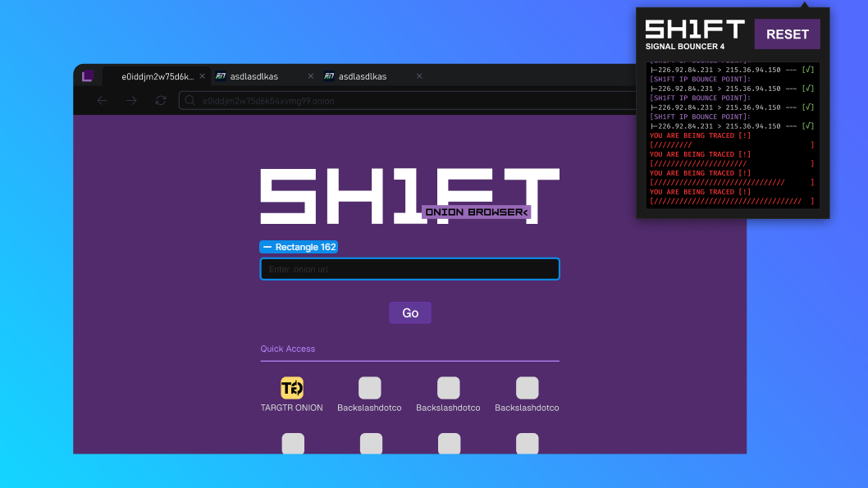The image size is (868, 488).
Task: Click the favicon on the first asdlasdlkas tab
Action: coord(220,75)
